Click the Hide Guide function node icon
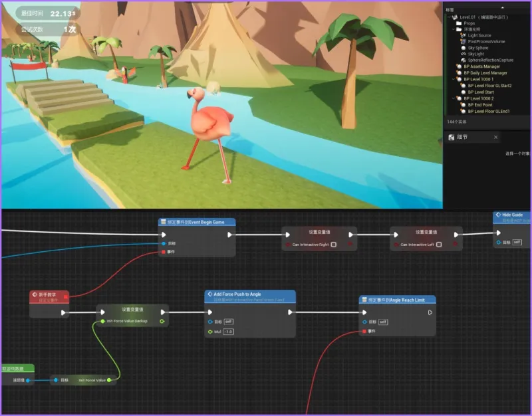532x416 pixels. coord(498,215)
